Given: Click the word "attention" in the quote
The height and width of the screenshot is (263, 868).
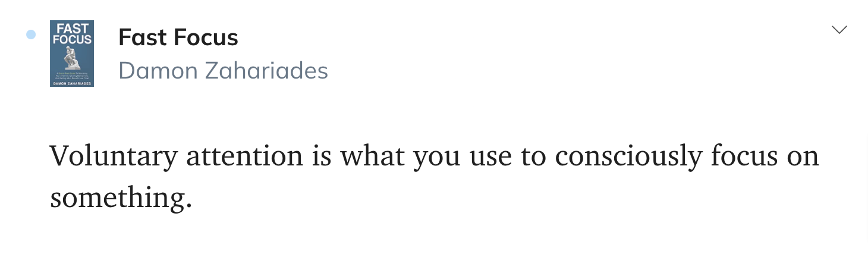Looking at the screenshot, I should [x=245, y=156].
